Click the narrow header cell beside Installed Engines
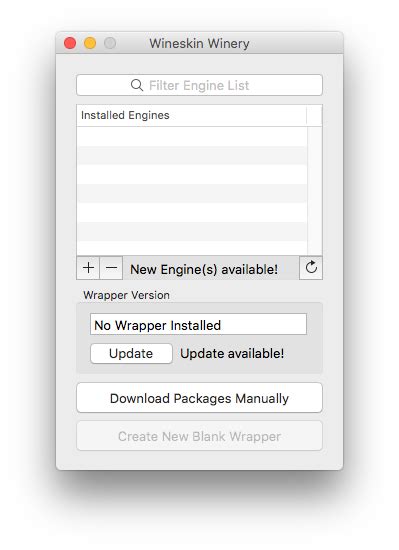This screenshot has width=399, height=550. point(314,115)
